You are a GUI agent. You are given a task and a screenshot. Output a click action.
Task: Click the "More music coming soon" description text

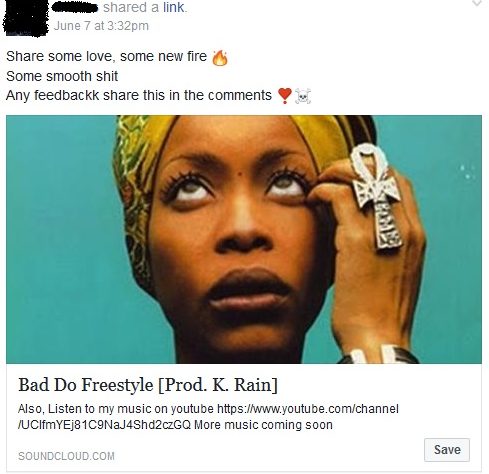tap(263, 425)
